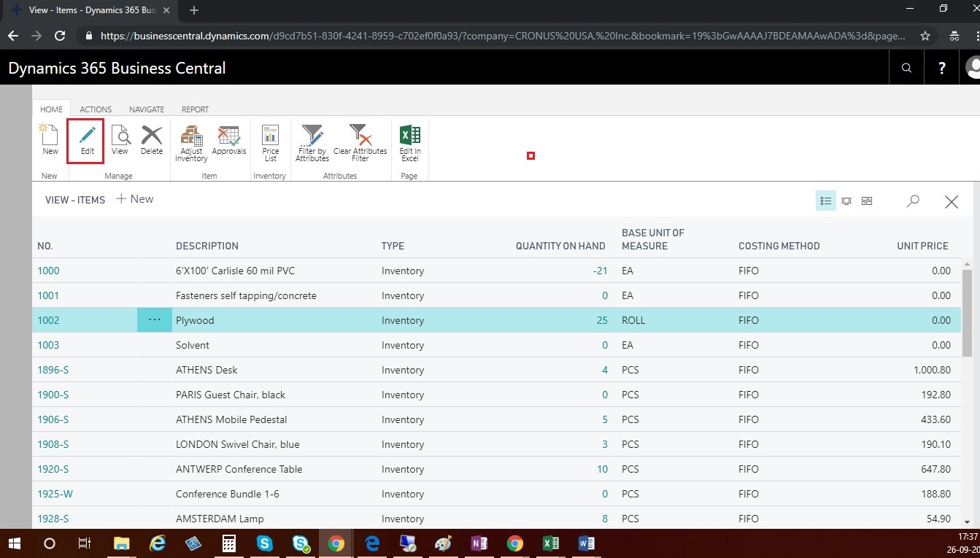The image size is (980, 558).
Task: Switch to the ACTIONS ribbon tab
Action: coord(96,109)
